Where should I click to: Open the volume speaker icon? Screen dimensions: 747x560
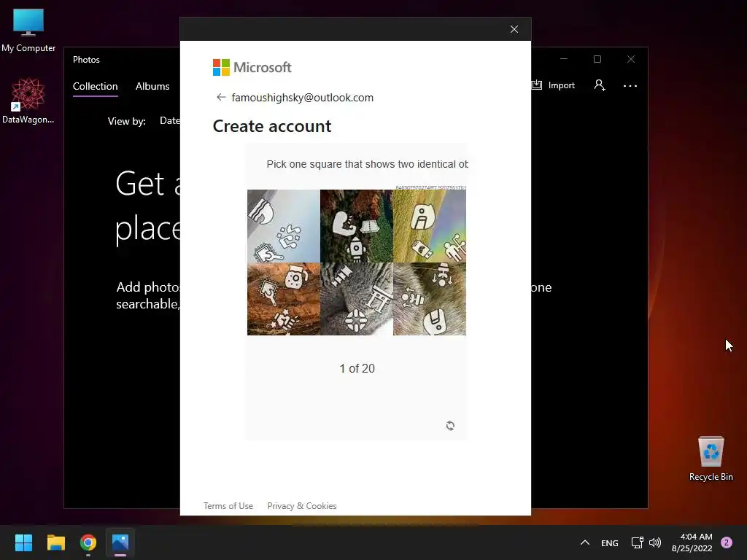(655, 542)
